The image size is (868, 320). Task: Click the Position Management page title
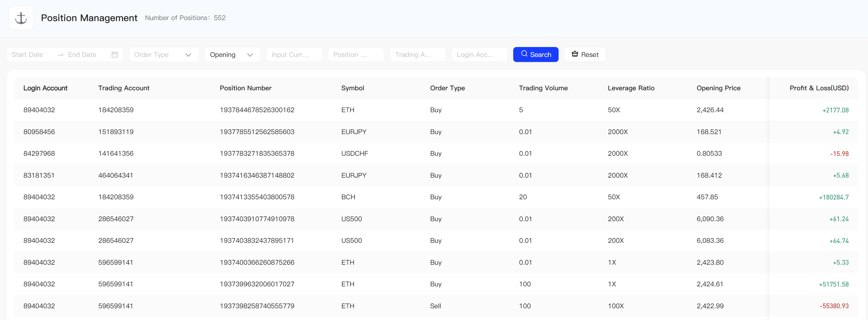(x=89, y=18)
